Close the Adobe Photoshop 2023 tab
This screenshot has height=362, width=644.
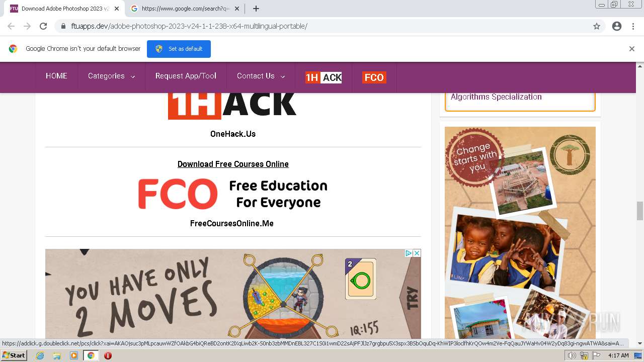click(116, 9)
